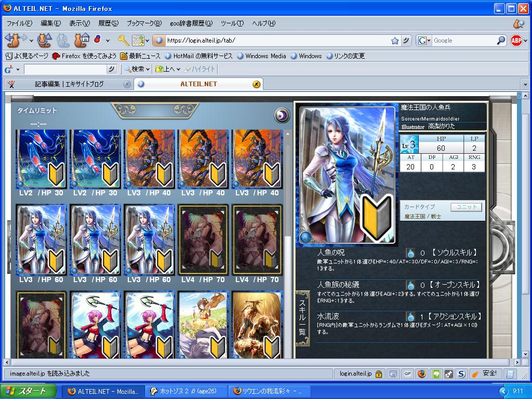Select the golden beast card thumbnail
Viewport: 532px width, 399px height.
point(257,325)
